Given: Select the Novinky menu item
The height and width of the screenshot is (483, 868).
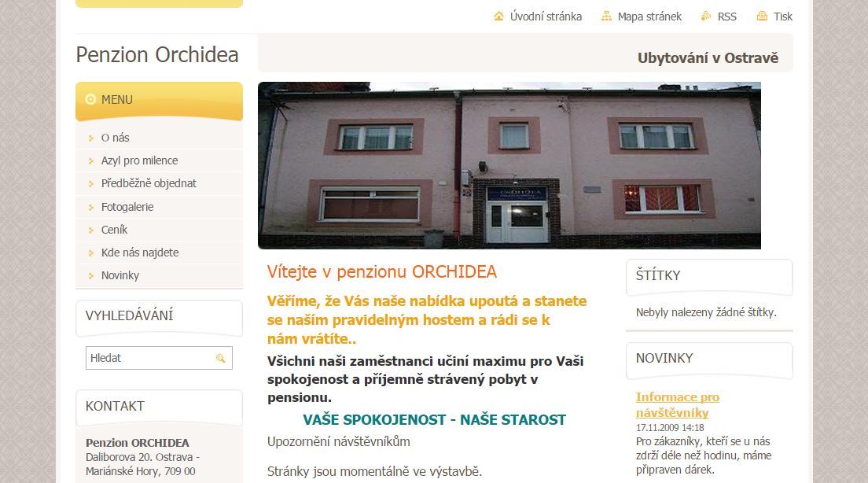Looking at the screenshot, I should [120, 275].
